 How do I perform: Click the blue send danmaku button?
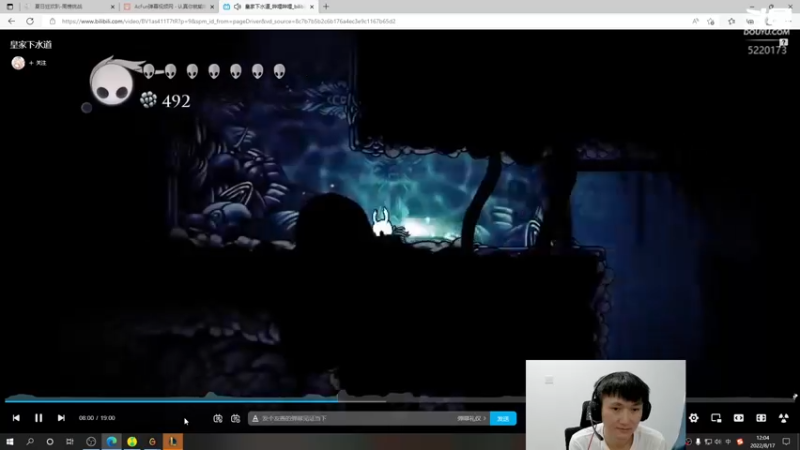click(503, 418)
